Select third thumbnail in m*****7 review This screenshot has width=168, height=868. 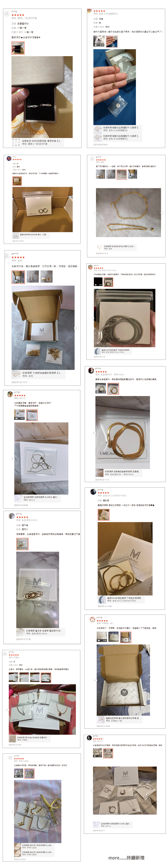[x=46, y=277]
